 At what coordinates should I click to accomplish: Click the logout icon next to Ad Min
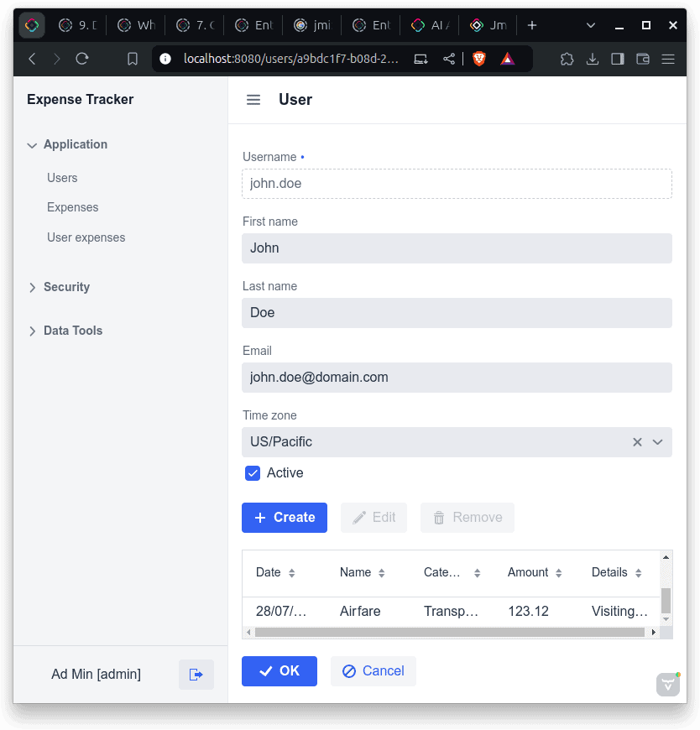196,675
